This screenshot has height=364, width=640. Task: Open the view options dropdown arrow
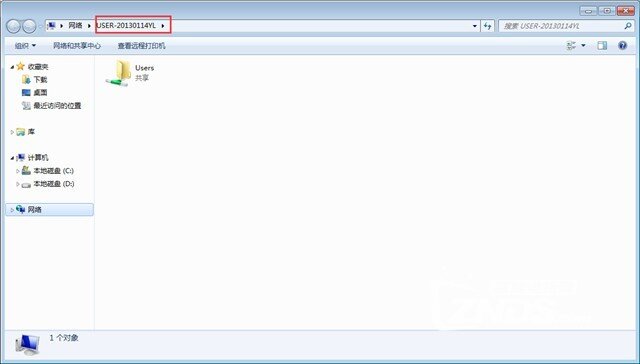[x=583, y=46]
